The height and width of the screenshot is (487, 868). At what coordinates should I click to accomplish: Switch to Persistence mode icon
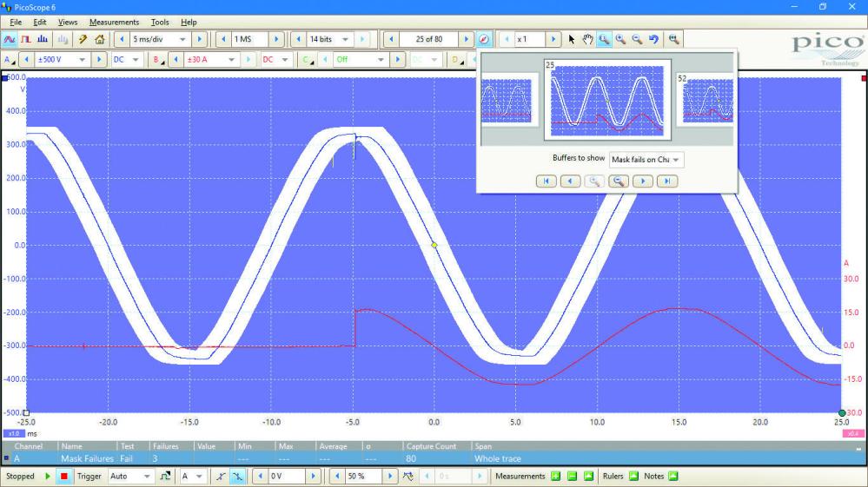25,40
